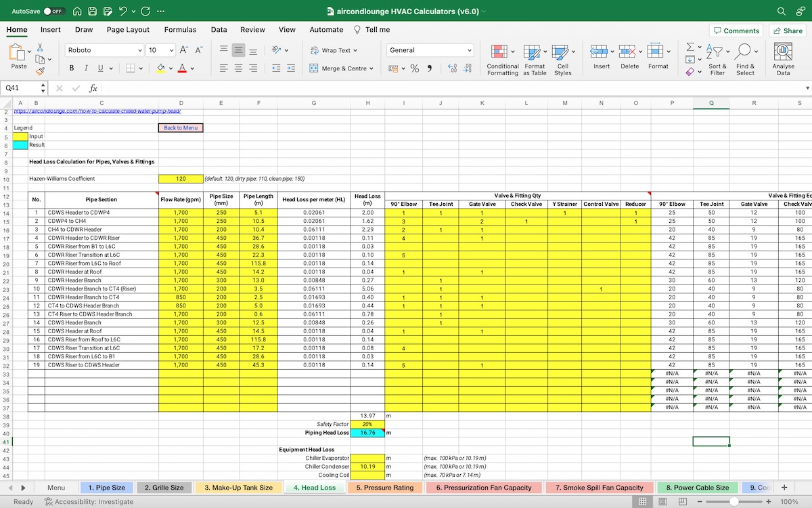This screenshot has width=812, height=508.
Task: Click the italic formatting icon
Action: (x=86, y=68)
